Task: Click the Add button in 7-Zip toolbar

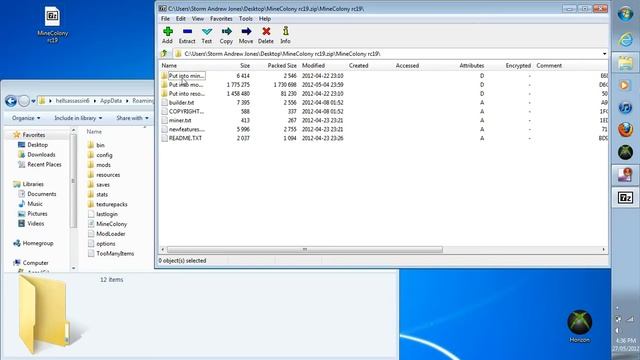Action: pyautogui.click(x=167, y=35)
